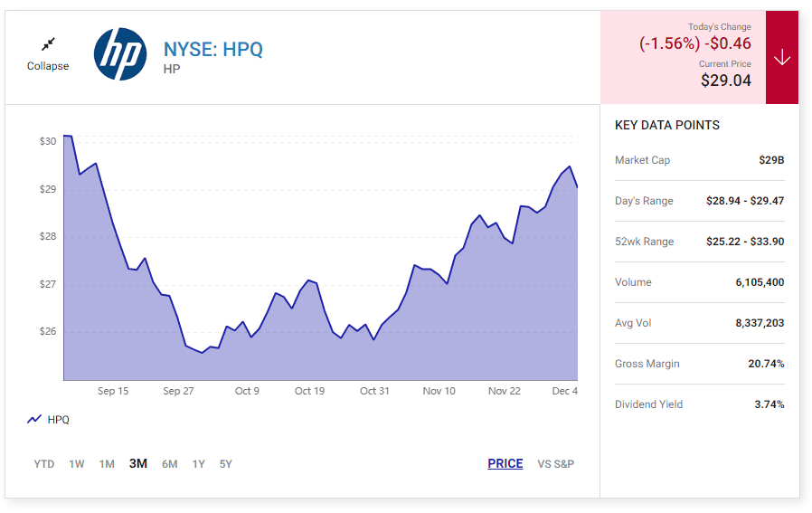This screenshot has width=812, height=513.
Task: Select the 1W time range
Action: point(77,464)
